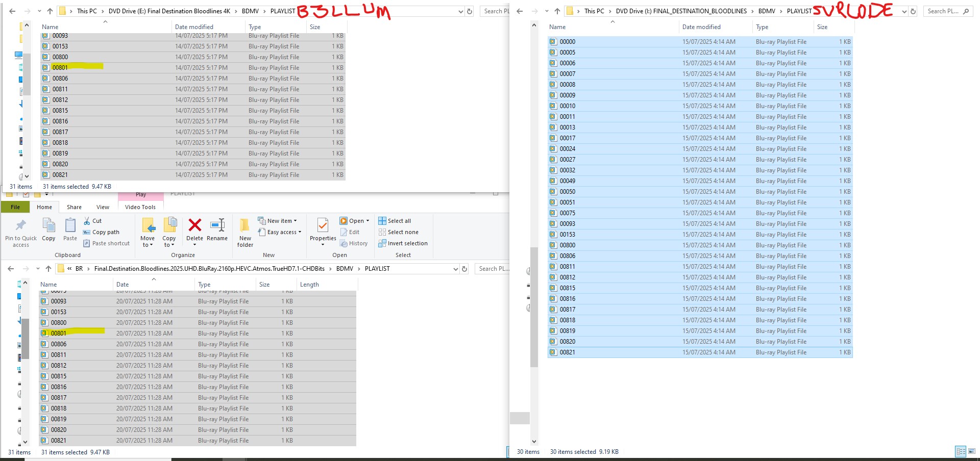980x461 pixels.
Task: Click the Copy icon in Clipboard group
Action: (x=49, y=225)
